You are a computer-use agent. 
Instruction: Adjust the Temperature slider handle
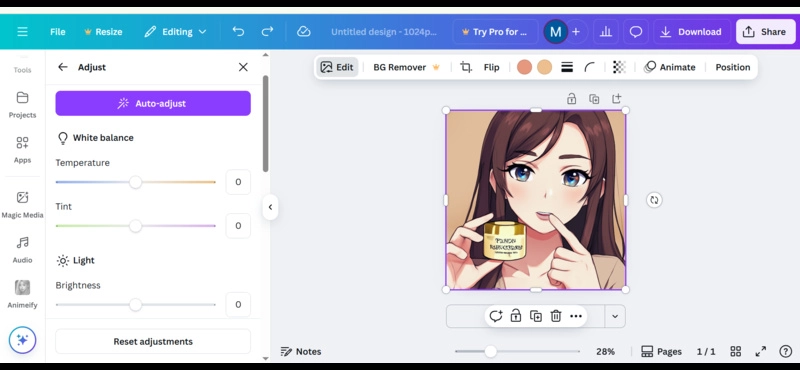tap(135, 182)
